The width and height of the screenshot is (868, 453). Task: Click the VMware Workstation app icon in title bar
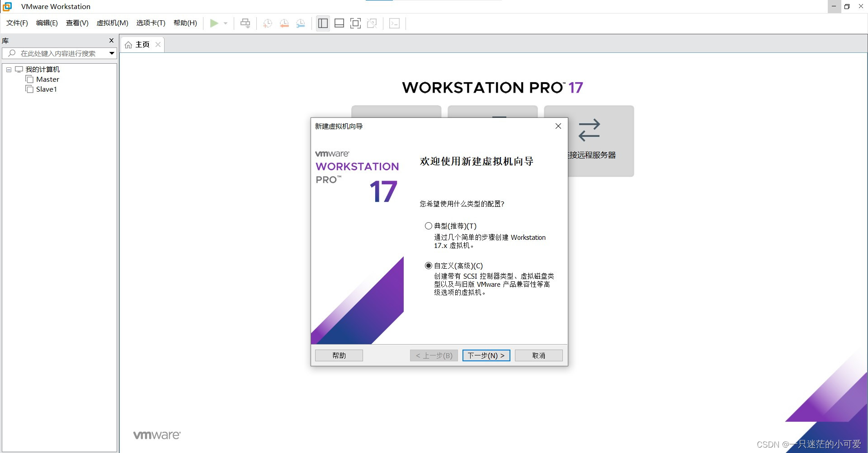pos(7,6)
